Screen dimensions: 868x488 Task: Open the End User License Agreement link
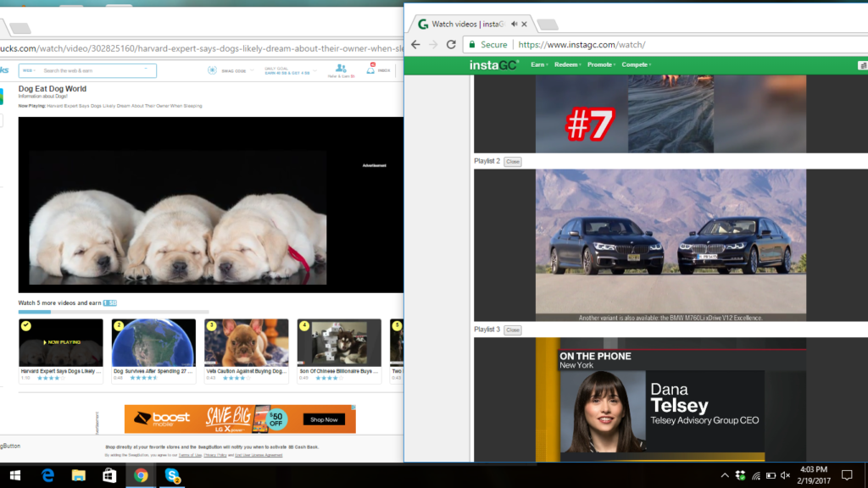[x=259, y=455]
